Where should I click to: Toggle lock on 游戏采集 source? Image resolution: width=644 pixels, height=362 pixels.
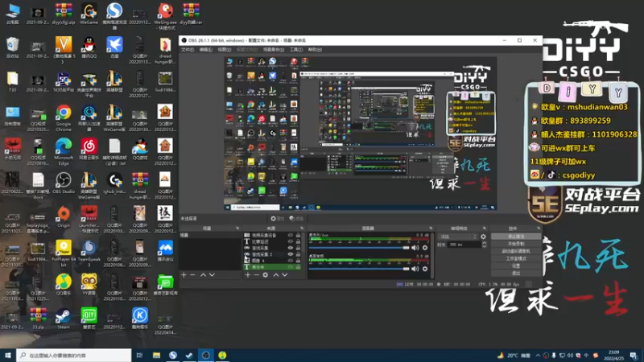pyautogui.click(x=298, y=248)
